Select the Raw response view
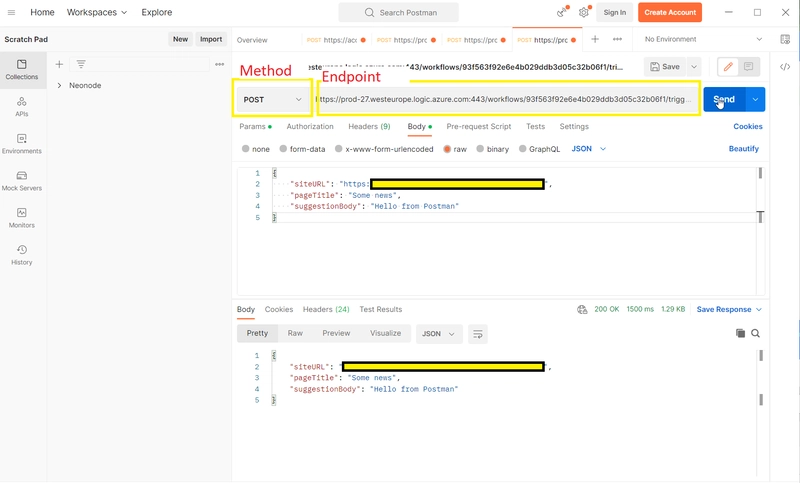 click(295, 334)
